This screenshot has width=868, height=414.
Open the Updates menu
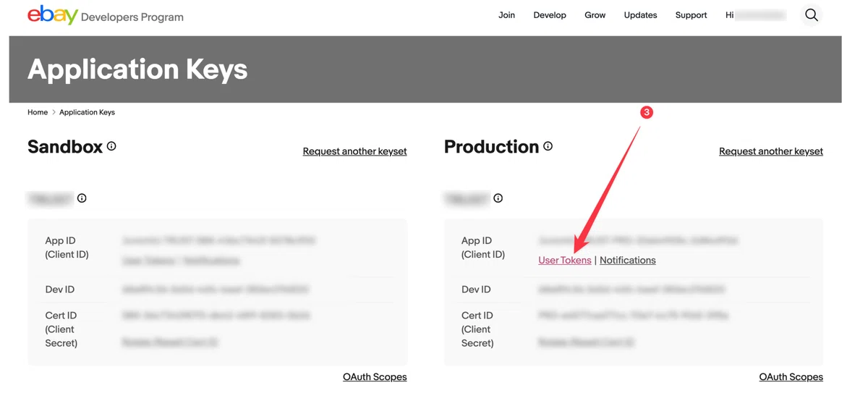coord(640,15)
